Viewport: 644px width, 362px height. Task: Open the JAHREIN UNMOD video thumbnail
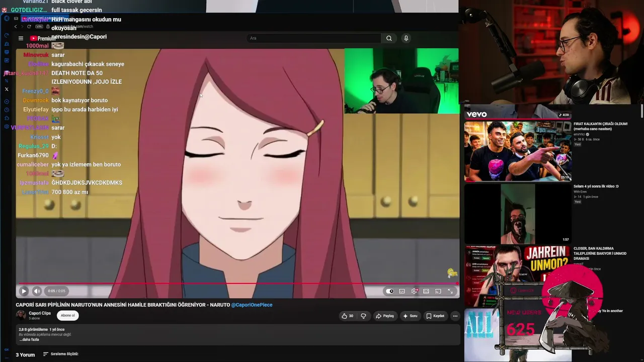pos(517,276)
